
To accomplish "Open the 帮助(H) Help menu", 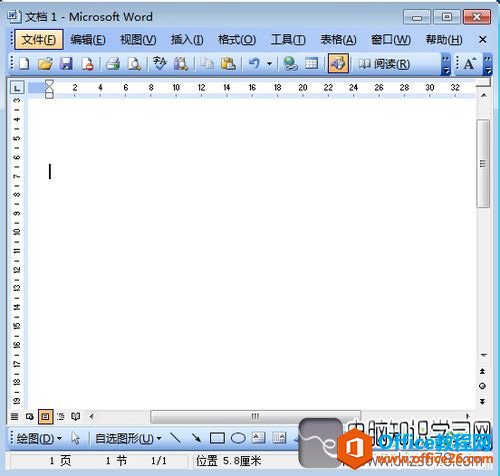I will pos(444,40).
